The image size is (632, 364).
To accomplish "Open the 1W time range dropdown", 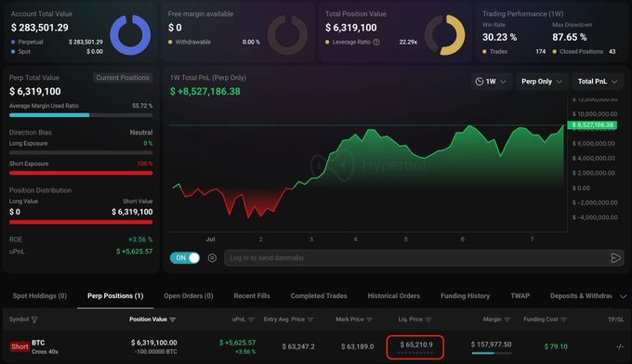I will (x=491, y=82).
